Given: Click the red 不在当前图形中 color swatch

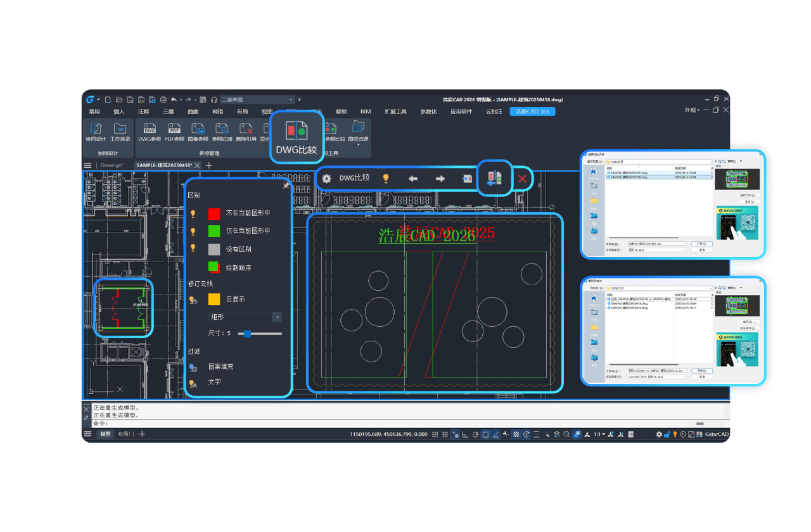Looking at the screenshot, I should tap(214, 213).
